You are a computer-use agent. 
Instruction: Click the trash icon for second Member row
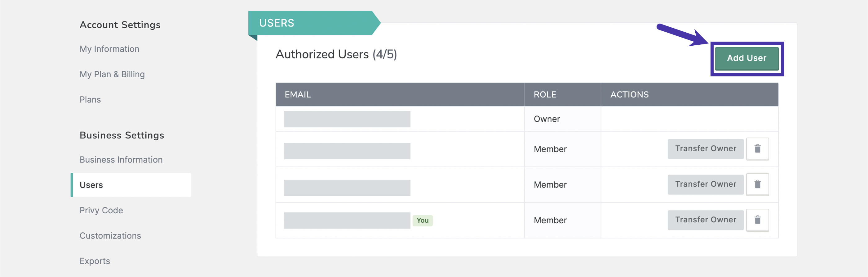coord(757,184)
